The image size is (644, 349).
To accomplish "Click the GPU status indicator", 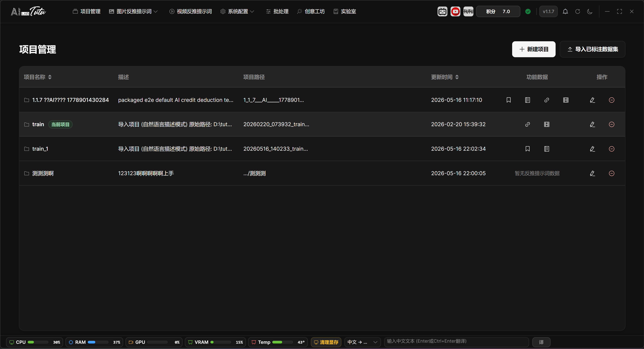I will [154, 342].
